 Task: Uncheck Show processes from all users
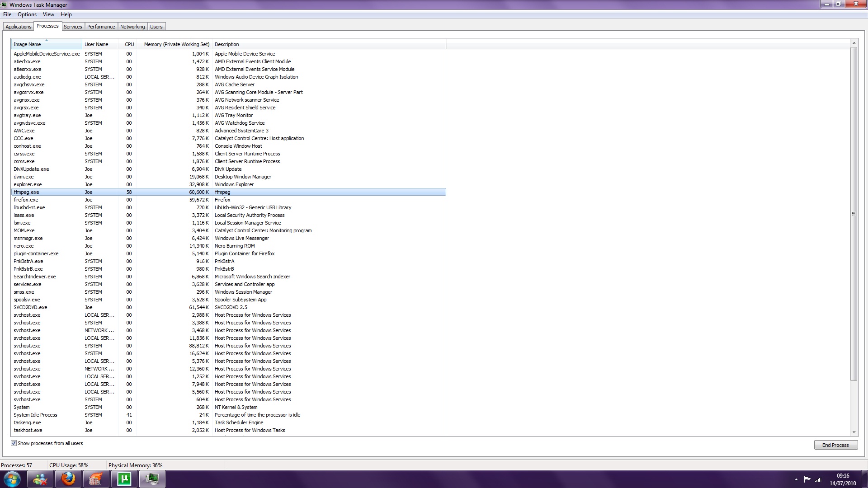[14, 443]
